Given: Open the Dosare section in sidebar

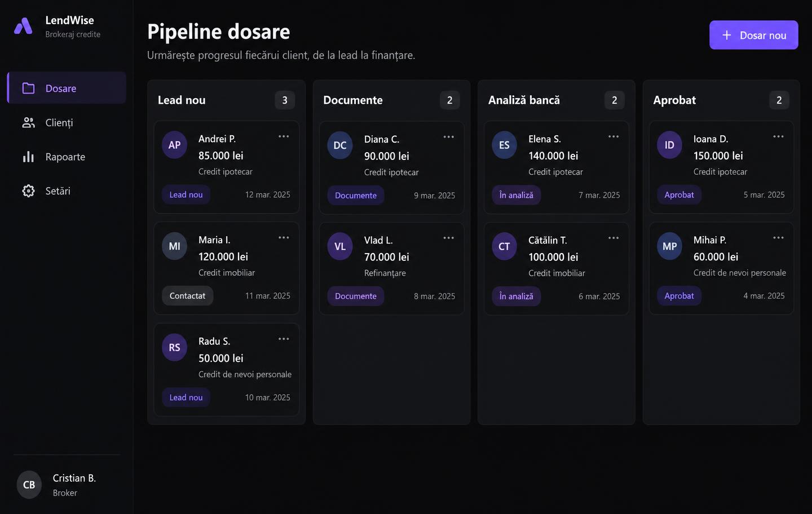Looking at the screenshot, I should [x=67, y=88].
